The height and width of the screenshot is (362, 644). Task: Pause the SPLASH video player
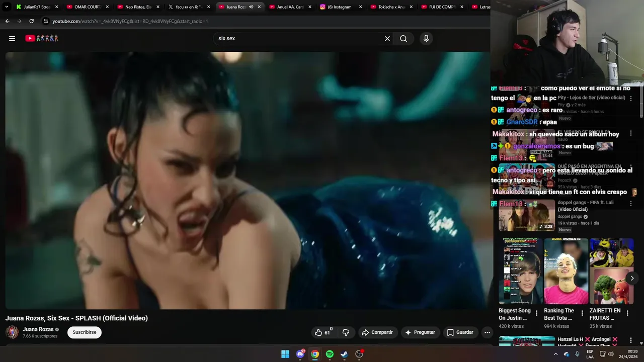247,180
